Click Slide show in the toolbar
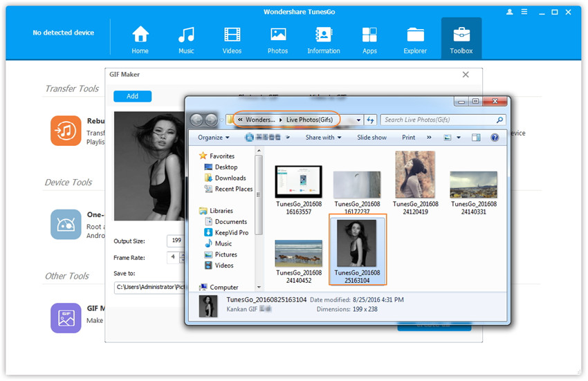 click(371, 138)
